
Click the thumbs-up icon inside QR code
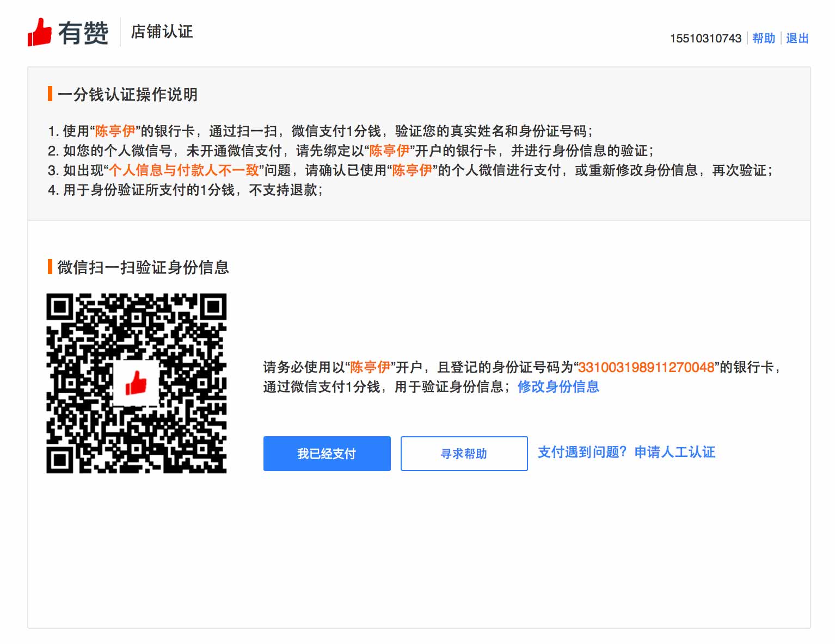[136, 383]
